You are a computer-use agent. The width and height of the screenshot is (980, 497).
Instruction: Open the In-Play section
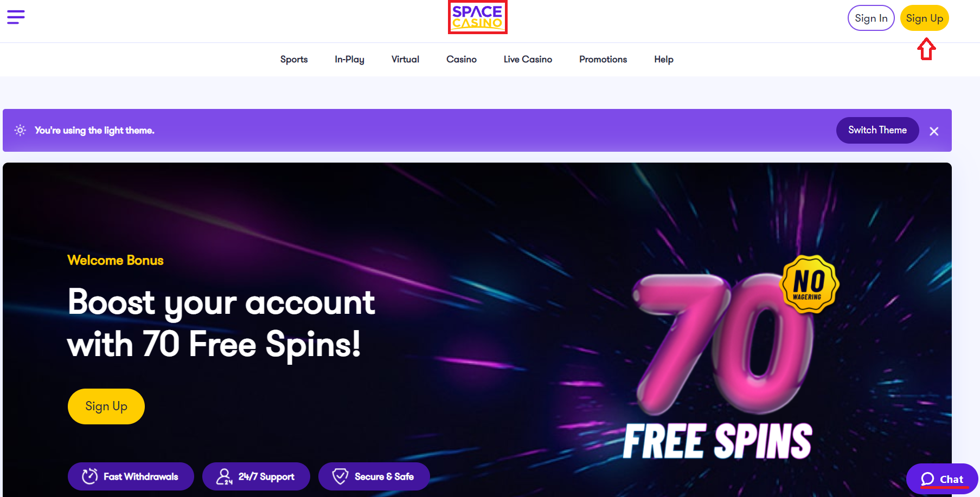(x=349, y=59)
